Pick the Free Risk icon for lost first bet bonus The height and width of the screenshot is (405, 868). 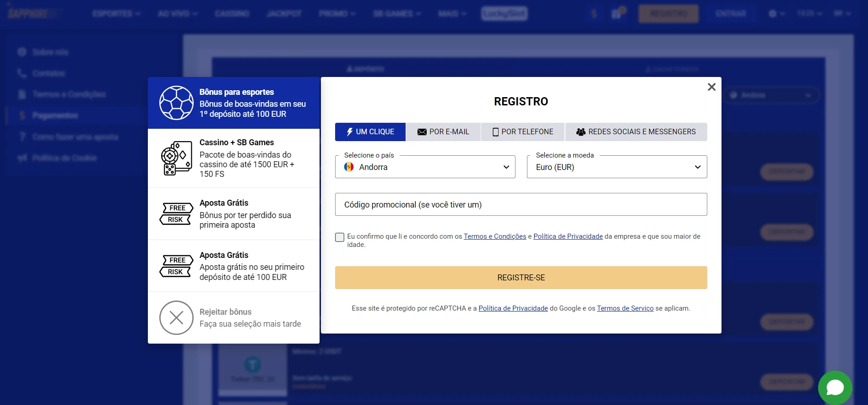(x=176, y=213)
